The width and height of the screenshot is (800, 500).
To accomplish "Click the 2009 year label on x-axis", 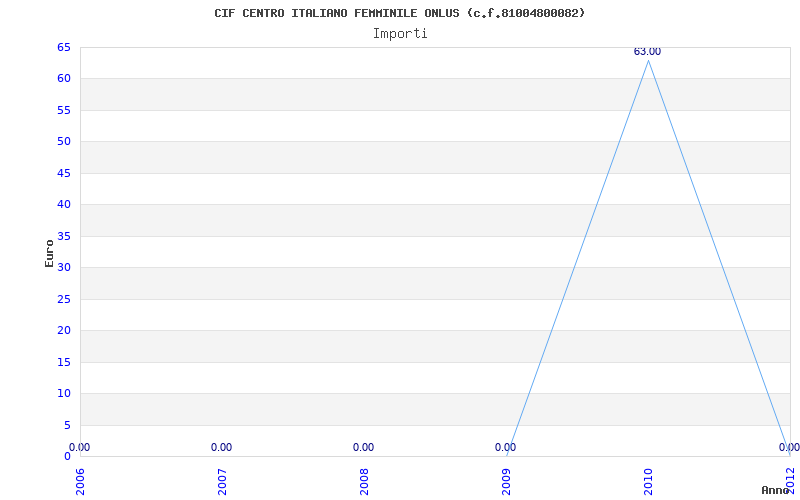I will coord(506,482).
